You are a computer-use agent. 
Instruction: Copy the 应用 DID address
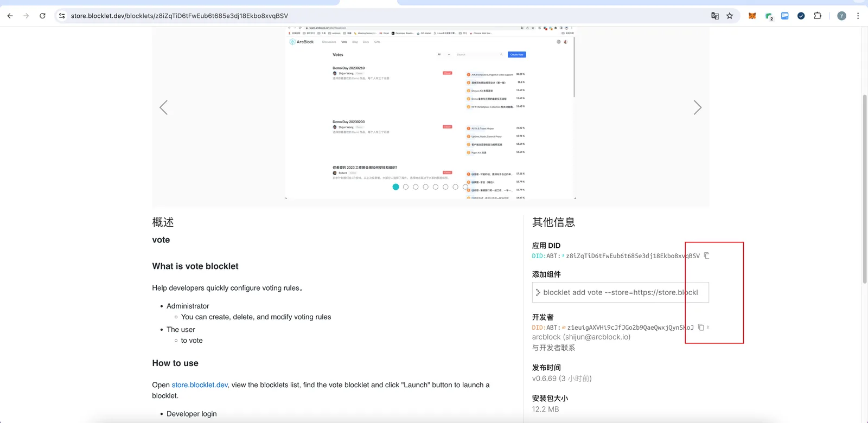(x=706, y=255)
